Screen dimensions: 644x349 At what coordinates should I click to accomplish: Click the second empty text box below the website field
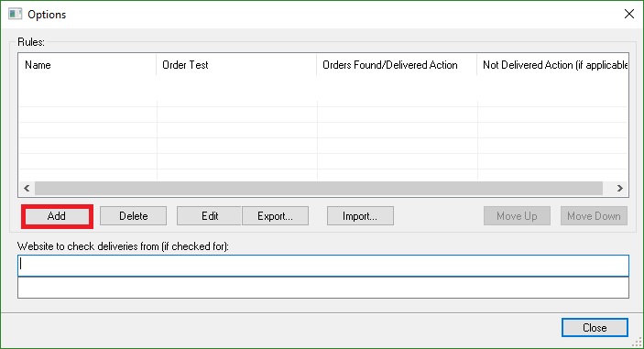(x=323, y=288)
